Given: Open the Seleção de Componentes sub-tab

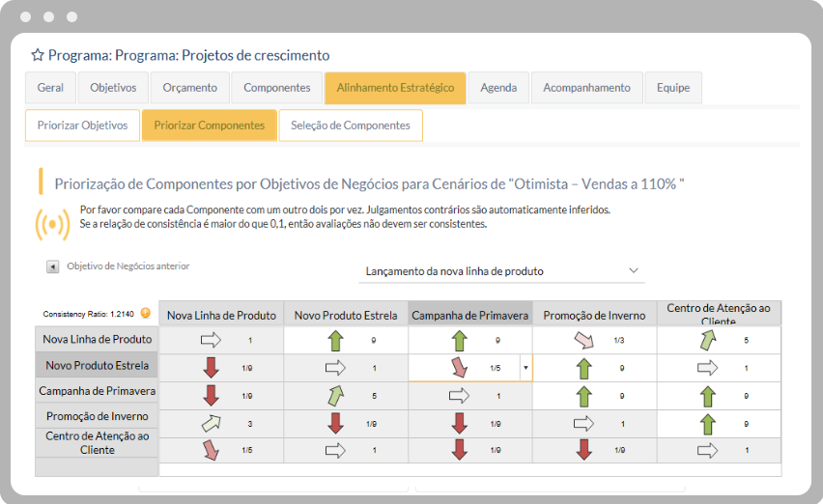Looking at the screenshot, I should pyautogui.click(x=350, y=126).
